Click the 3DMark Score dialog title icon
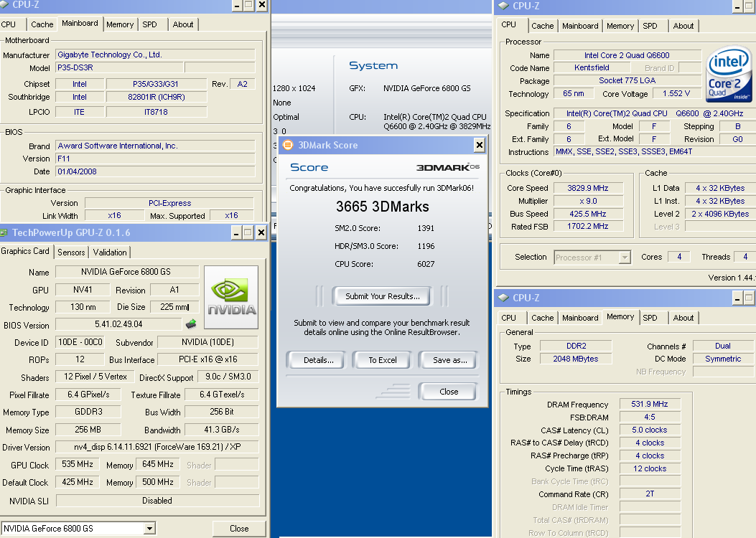756x538 pixels. (x=288, y=145)
